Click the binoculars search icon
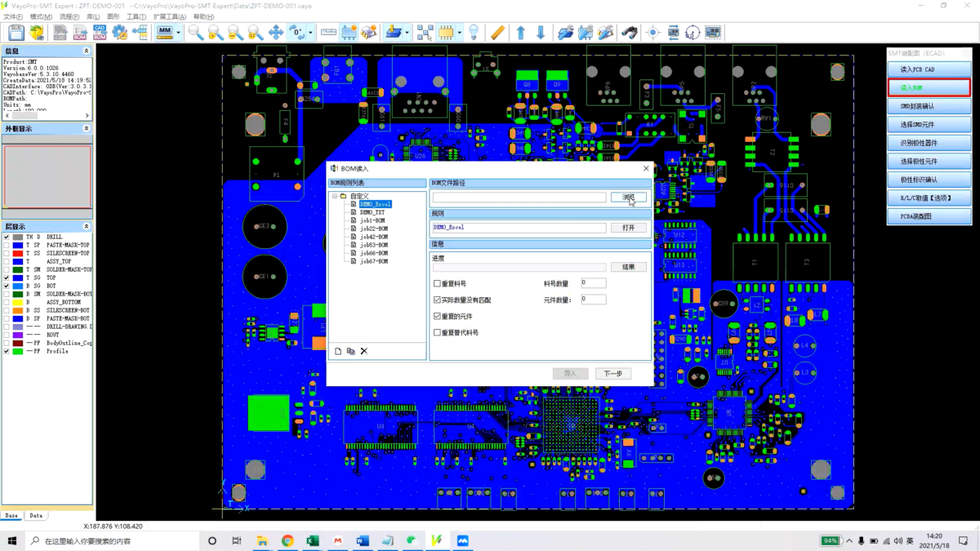Image resolution: width=980 pixels, height=551 pixels. [x=628, y=33]
